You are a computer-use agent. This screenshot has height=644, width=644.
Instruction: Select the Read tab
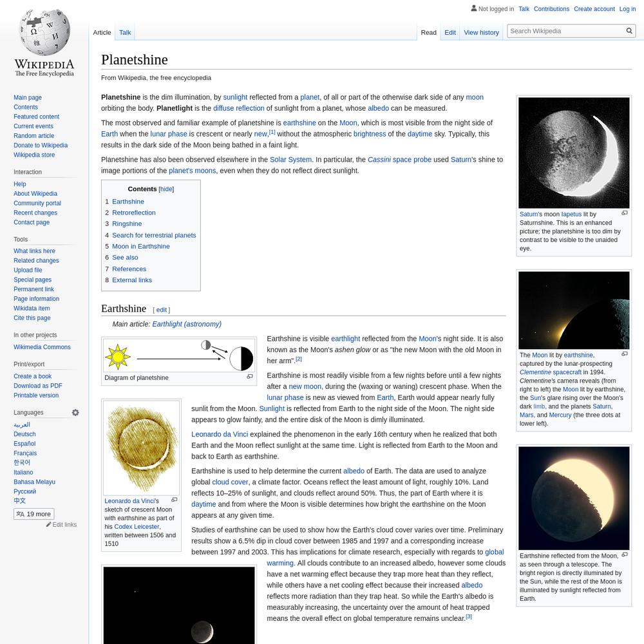[x=428, y=32]
